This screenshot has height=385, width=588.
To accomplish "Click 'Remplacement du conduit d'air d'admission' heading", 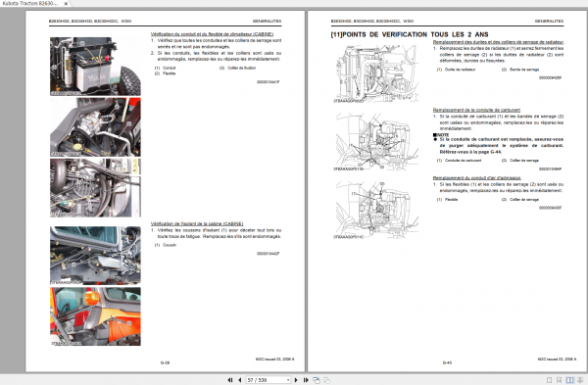I will click(x=476, y=178).
